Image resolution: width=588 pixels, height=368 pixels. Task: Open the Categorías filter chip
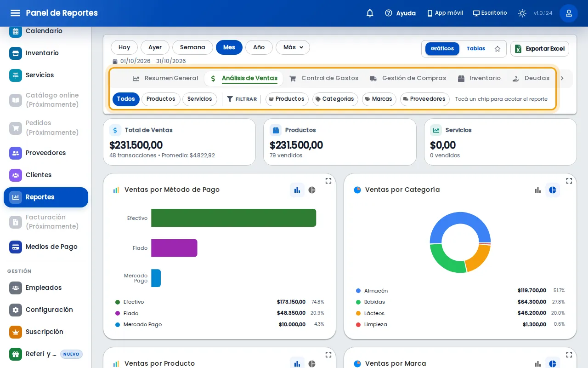335,99
